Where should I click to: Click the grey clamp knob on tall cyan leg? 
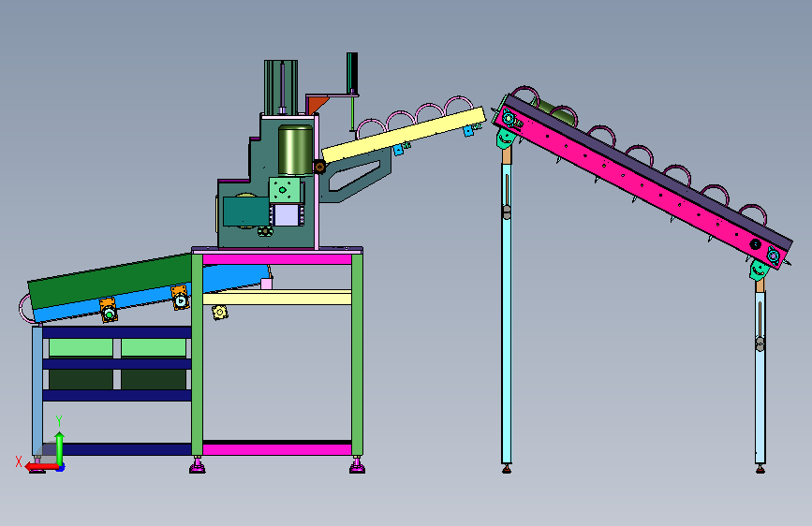coord(507,212)
